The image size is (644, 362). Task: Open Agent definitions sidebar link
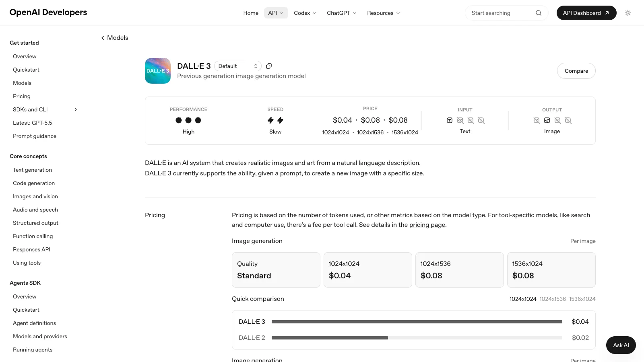[x=34, y=323]
